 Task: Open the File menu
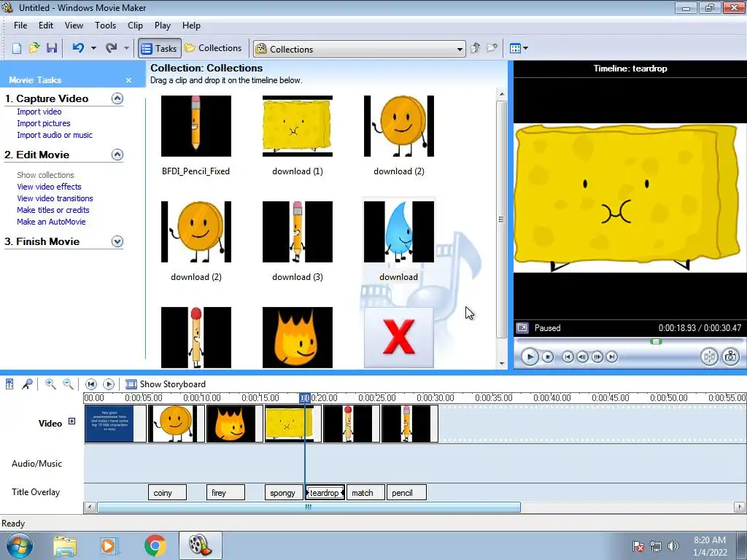tap(20, 26)
